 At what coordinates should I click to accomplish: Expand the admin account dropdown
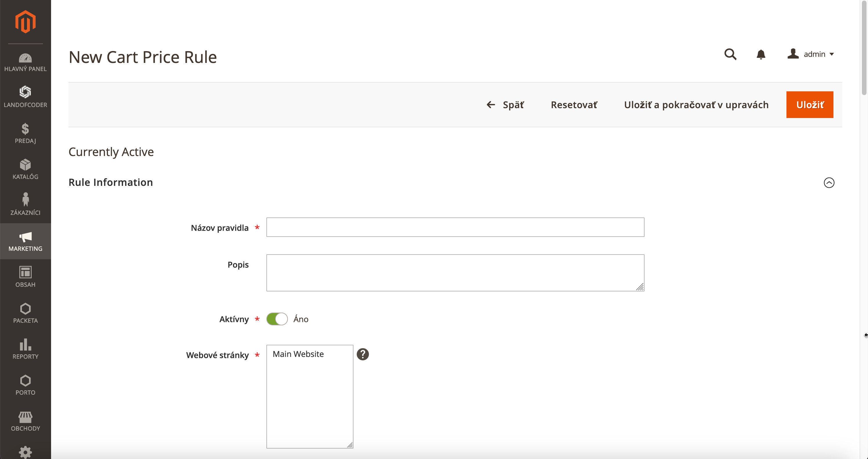(x=811, y=54)
